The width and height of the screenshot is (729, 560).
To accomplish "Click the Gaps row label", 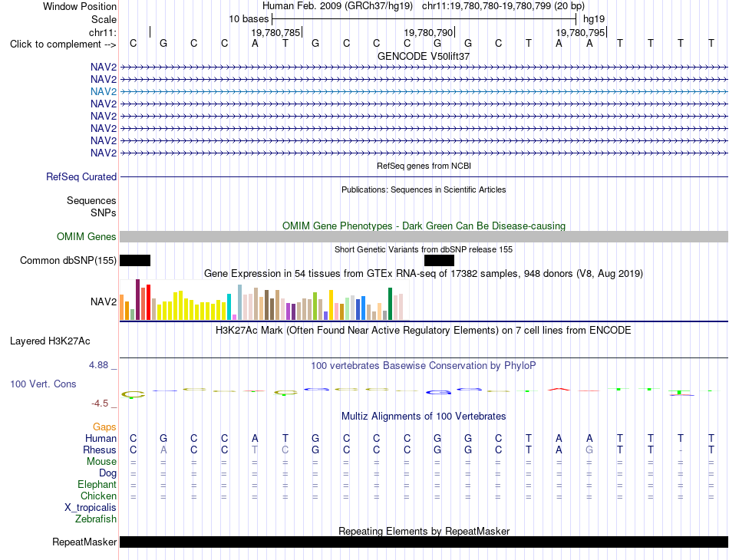I will click(104, 427).
